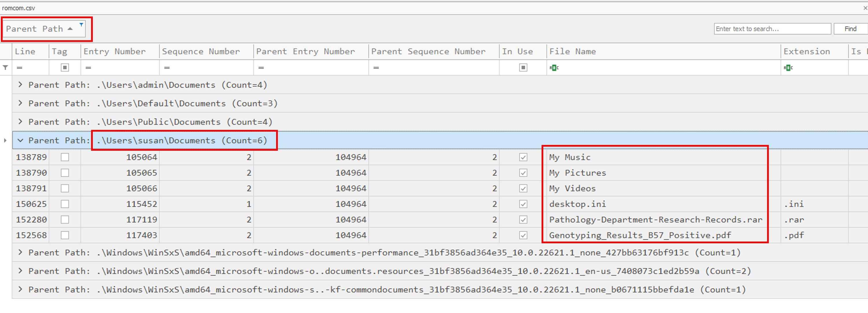Click equals operator in Sequence Number filter
This screenshot has width=868, height=313.
pos(167,68)
